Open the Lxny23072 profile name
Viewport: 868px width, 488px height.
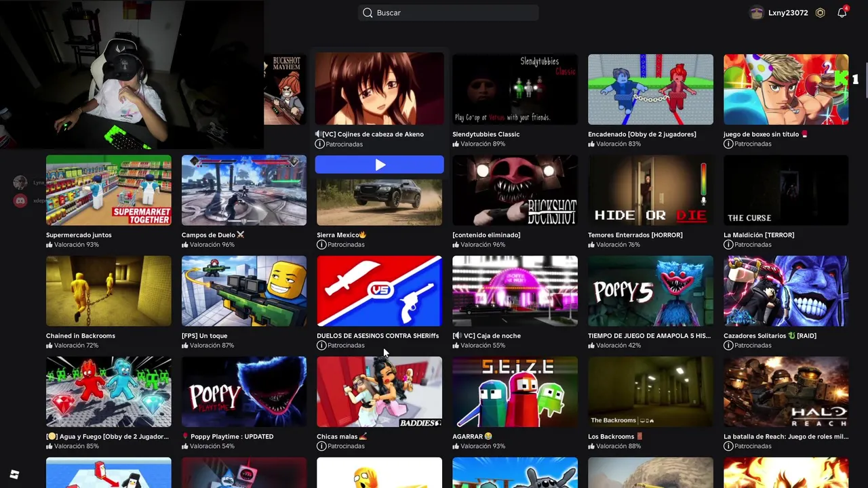[788, 13]
